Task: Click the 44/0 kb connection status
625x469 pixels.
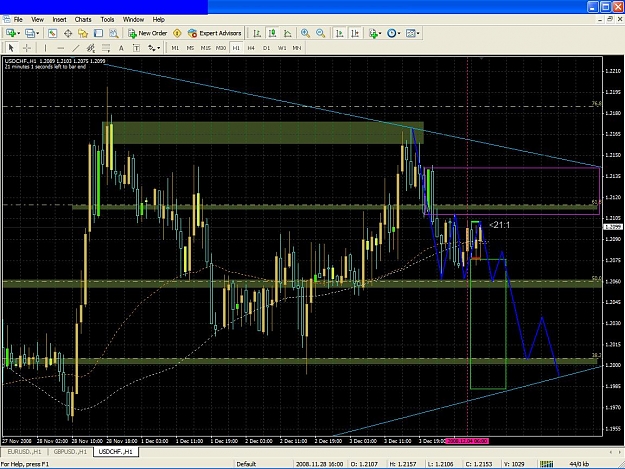Action: tap(579, 464)
